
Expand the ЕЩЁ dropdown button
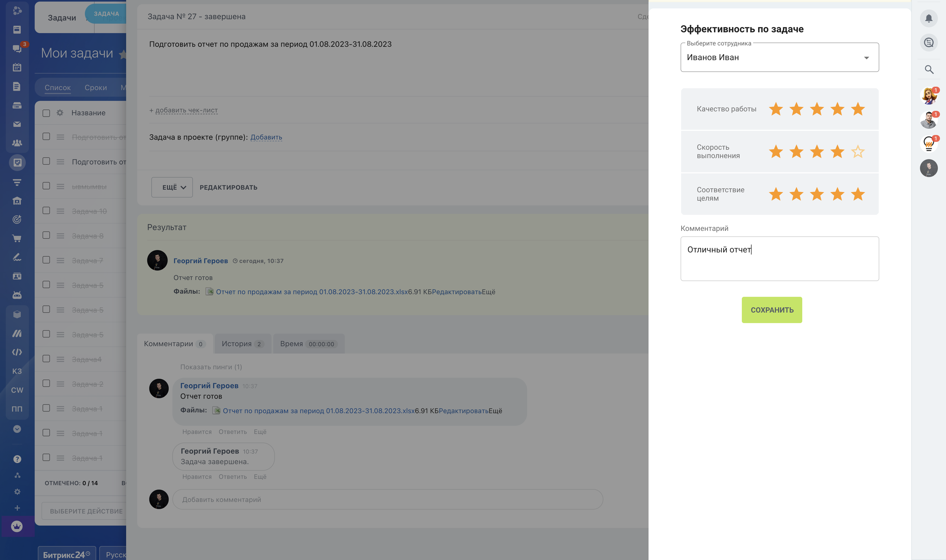click(x=172, y=188)
